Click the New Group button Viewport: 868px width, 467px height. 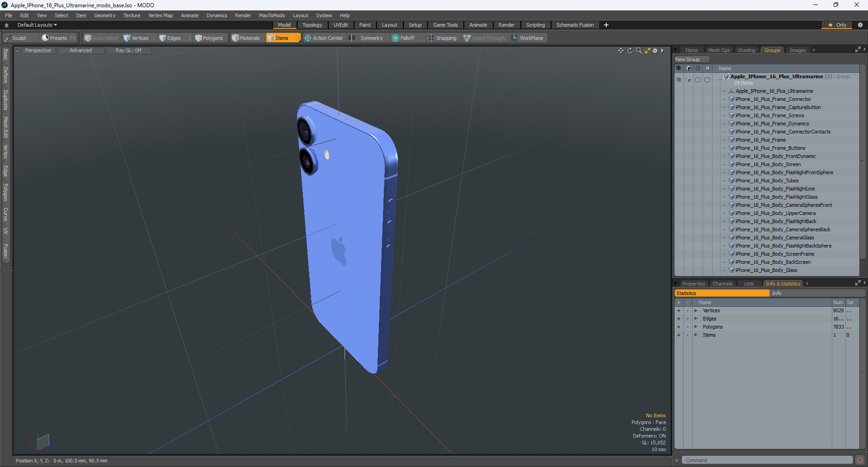tap(692, 59)
